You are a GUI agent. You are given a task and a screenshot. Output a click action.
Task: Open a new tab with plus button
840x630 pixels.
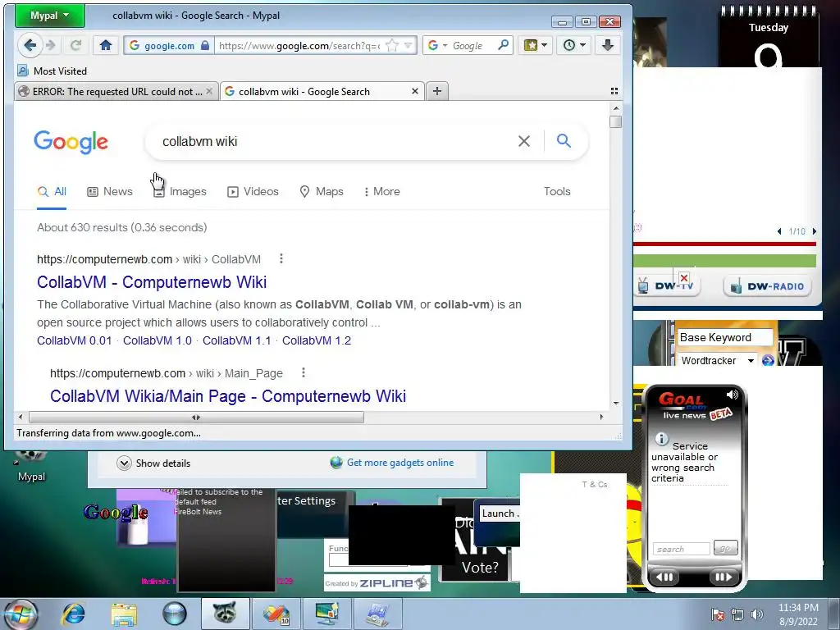pyautogui.click(x=437, y=92)
